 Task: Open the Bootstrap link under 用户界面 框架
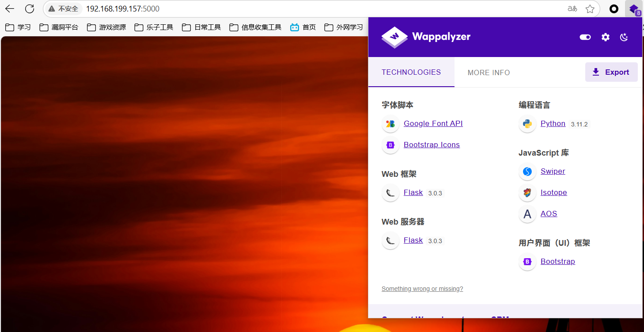[x=558, y=262]
